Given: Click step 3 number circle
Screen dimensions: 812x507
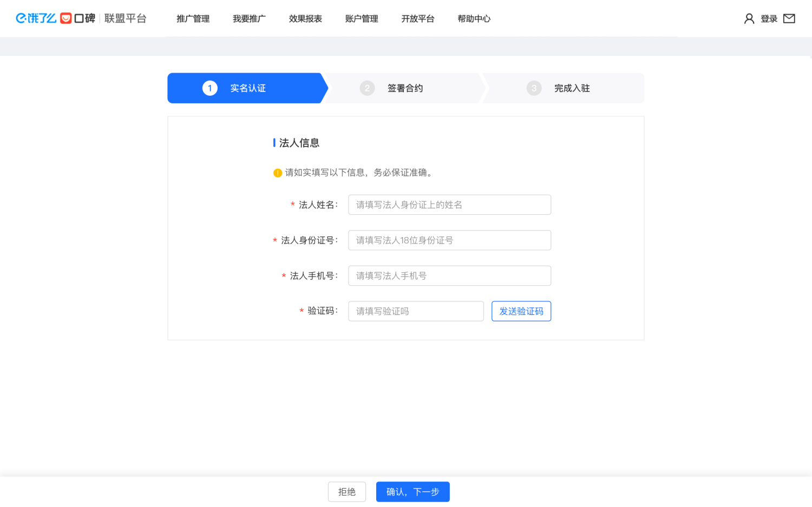Looking at the screenshot, I should point(534,88).
